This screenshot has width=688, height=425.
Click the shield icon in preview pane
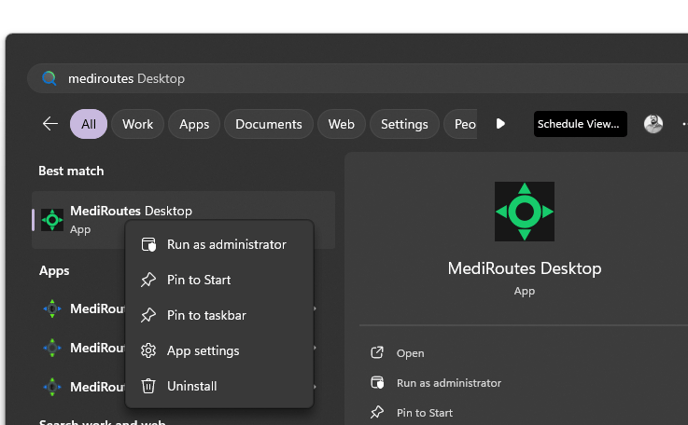point(377,383)
